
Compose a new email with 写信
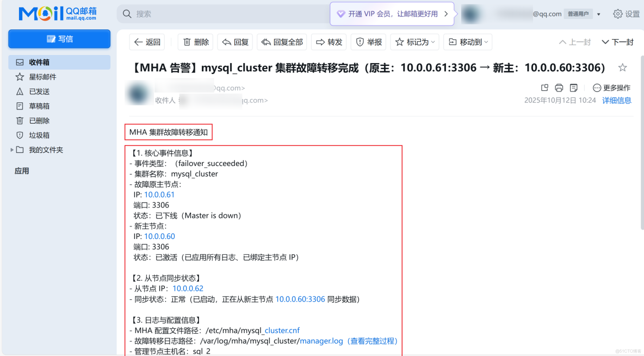click(59, 39)
